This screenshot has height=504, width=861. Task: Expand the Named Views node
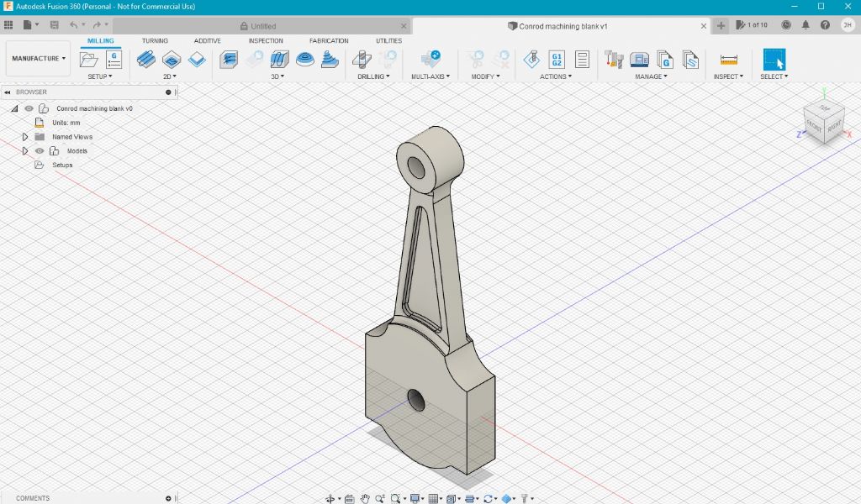[x=24, y=137]
